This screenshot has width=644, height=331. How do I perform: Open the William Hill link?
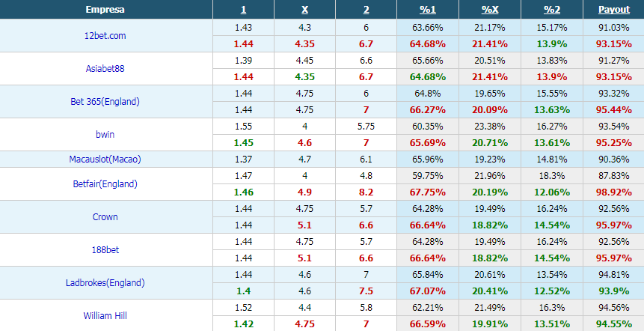click(105, 315)
